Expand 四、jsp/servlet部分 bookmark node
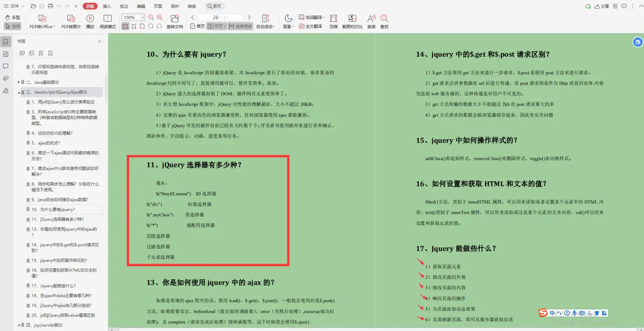 coord(19,325)
